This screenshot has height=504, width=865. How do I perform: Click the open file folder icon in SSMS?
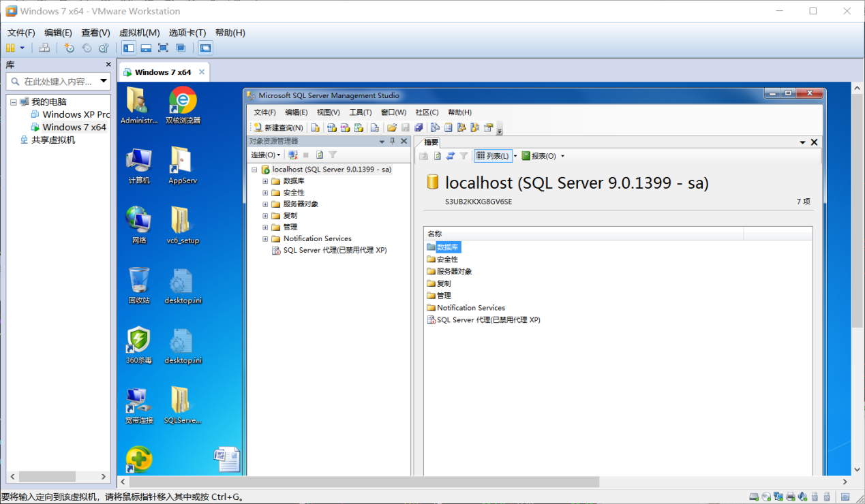coord(392,127)
